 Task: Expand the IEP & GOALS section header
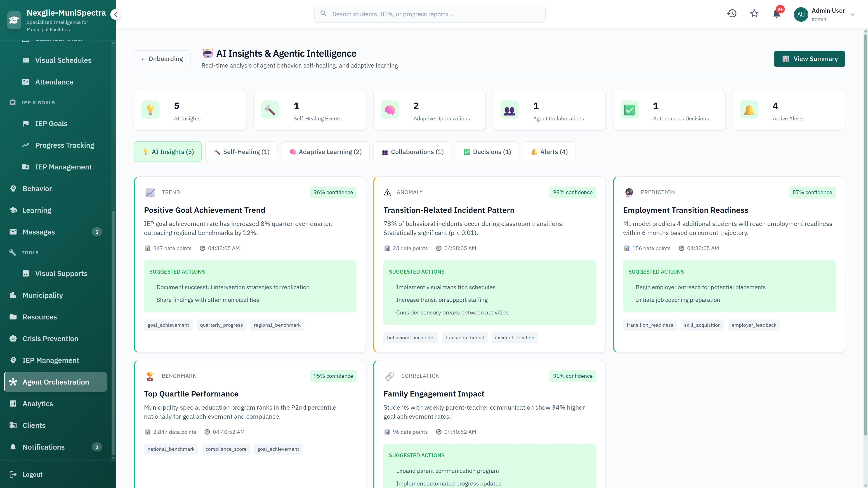tap(38, 102)
